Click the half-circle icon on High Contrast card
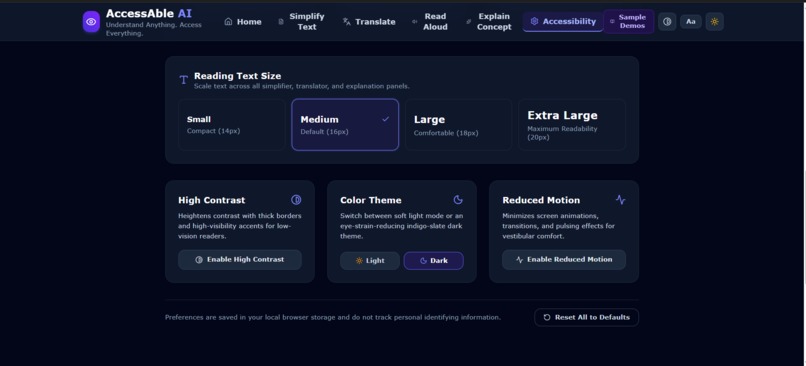The width and height of the screenshot is (806, 366). coord(296,199)
